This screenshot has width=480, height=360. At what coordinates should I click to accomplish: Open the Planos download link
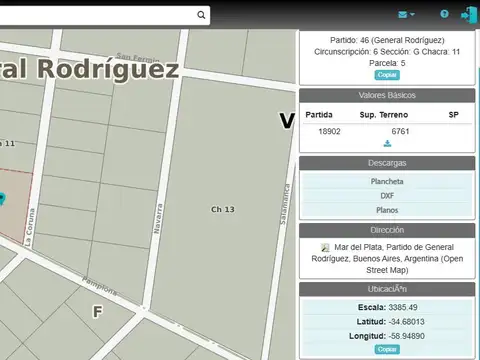click(x=387, y=210)
